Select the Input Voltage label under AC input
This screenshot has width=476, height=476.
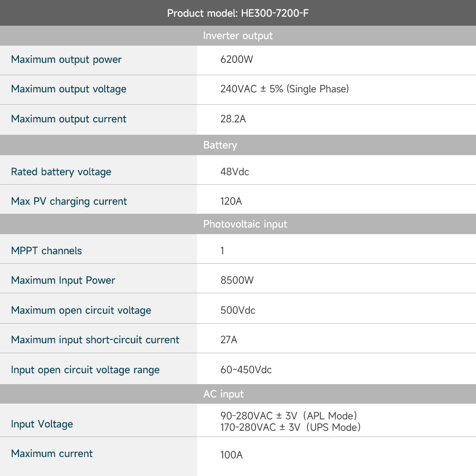coord(42,424)
